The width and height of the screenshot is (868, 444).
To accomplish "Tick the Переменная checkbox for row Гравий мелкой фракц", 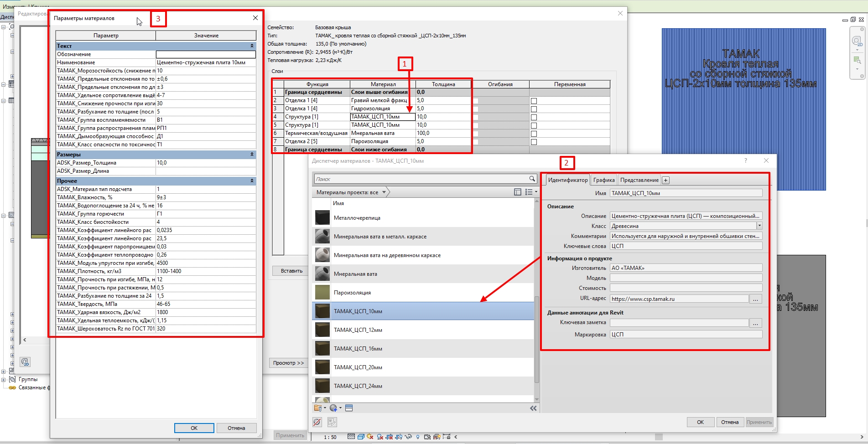I will [534, 101].
